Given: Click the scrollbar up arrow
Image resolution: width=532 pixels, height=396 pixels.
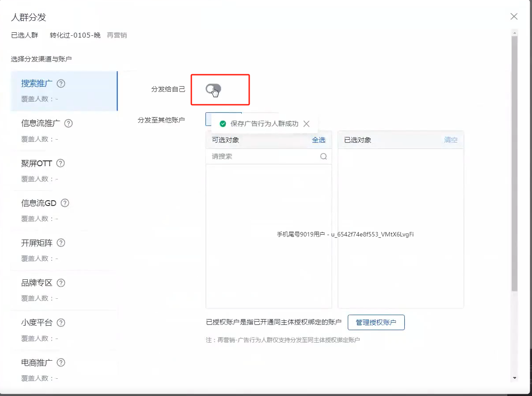Looking at the screenshot, I should [514, 32].
